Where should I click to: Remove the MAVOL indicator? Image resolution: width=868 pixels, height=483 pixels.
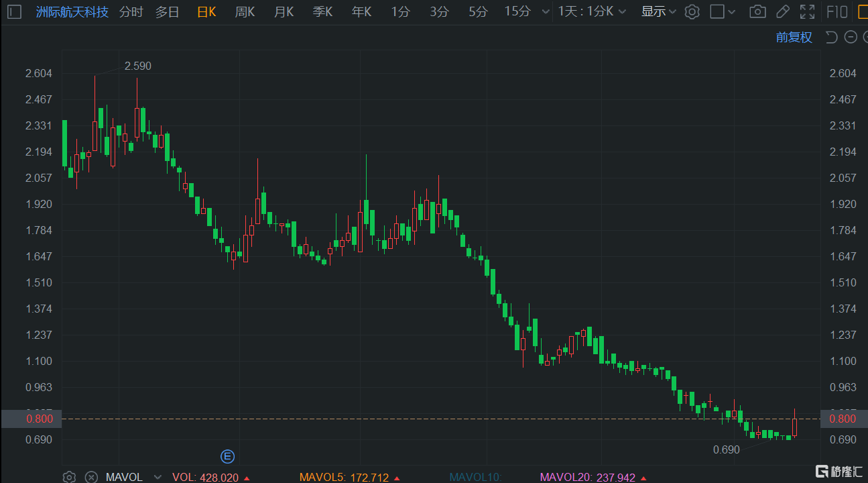pos(90,477)
